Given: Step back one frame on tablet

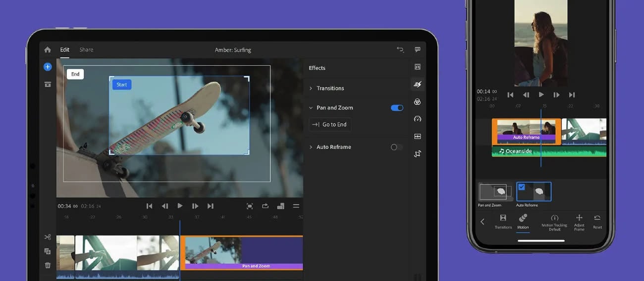Looking at the screenshot, I should click(x=164, y=206).
